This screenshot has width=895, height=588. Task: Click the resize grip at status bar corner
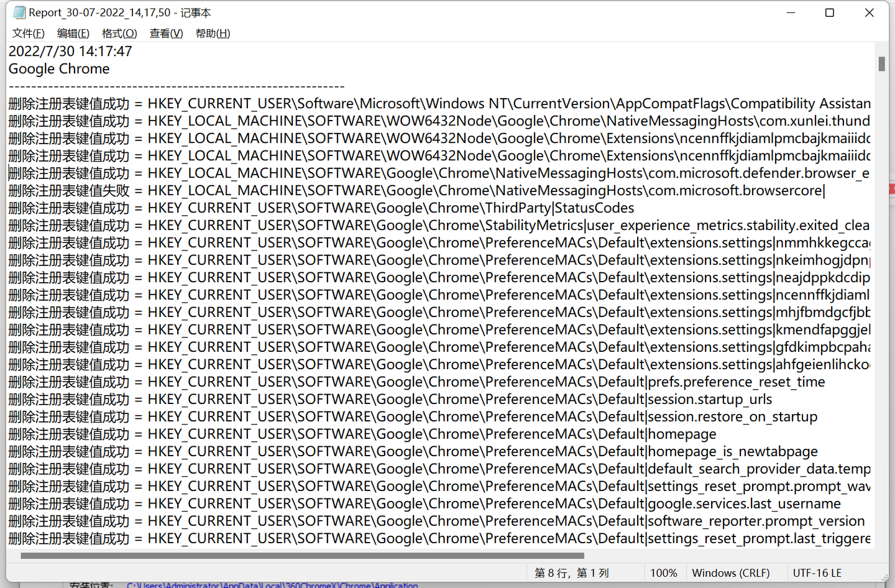click(884, 578)
